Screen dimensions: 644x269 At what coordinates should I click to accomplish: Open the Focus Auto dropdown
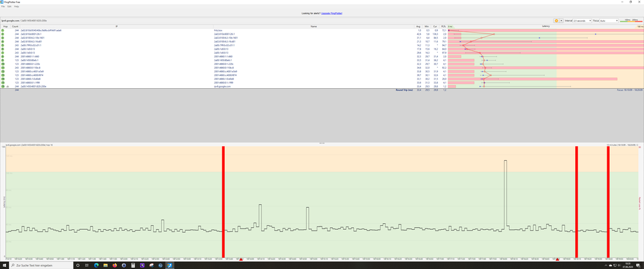(609, 21)
